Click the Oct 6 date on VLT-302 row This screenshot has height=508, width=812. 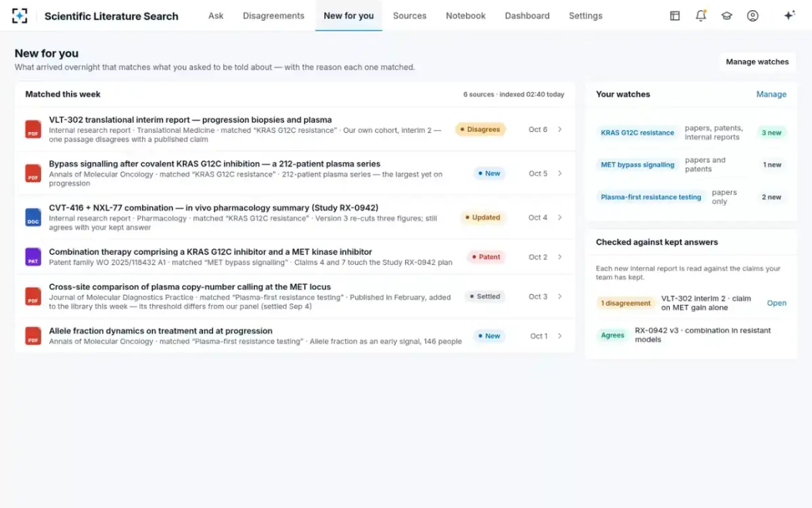coord(538,129)
